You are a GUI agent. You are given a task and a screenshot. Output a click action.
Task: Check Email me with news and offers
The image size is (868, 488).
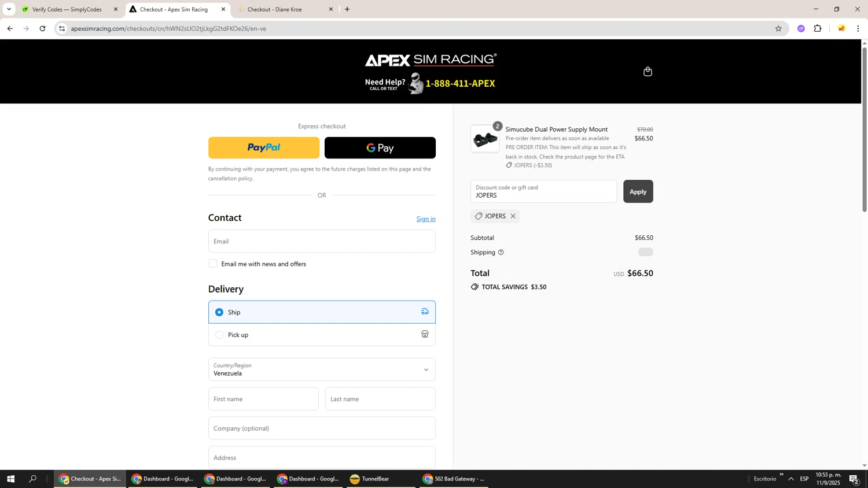213,264
